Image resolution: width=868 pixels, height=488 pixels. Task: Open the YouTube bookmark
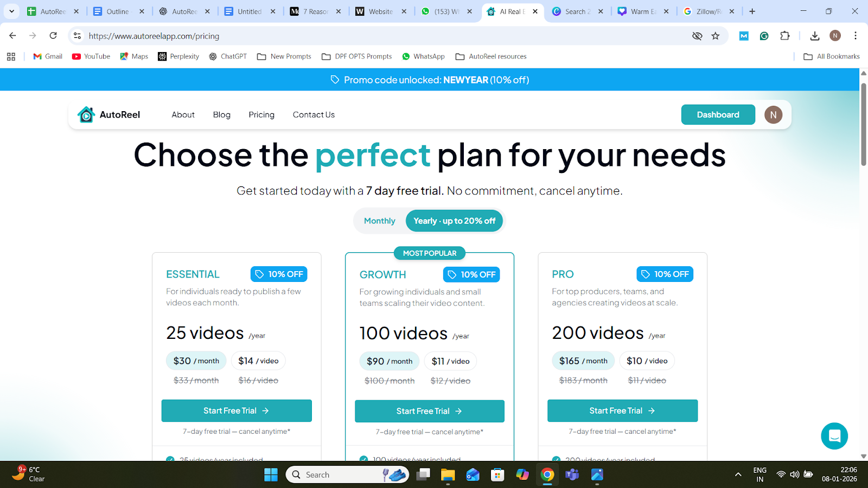point(91,56)
